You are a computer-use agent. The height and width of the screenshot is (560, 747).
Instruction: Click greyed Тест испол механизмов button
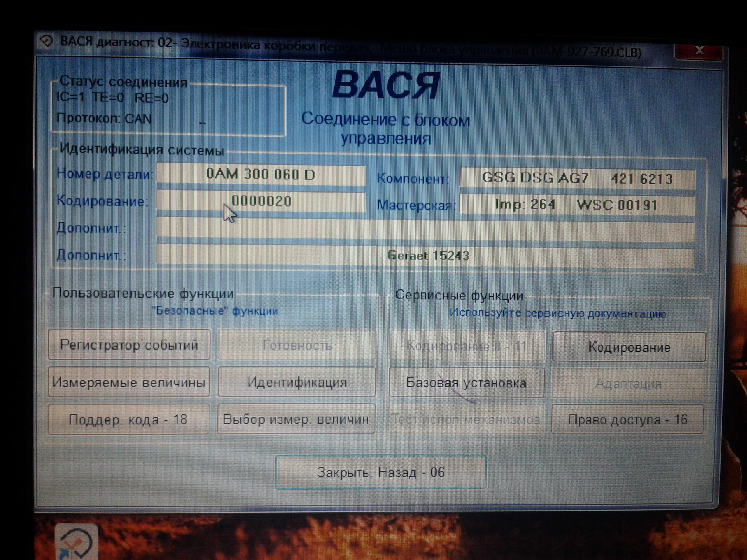(466, 419)
